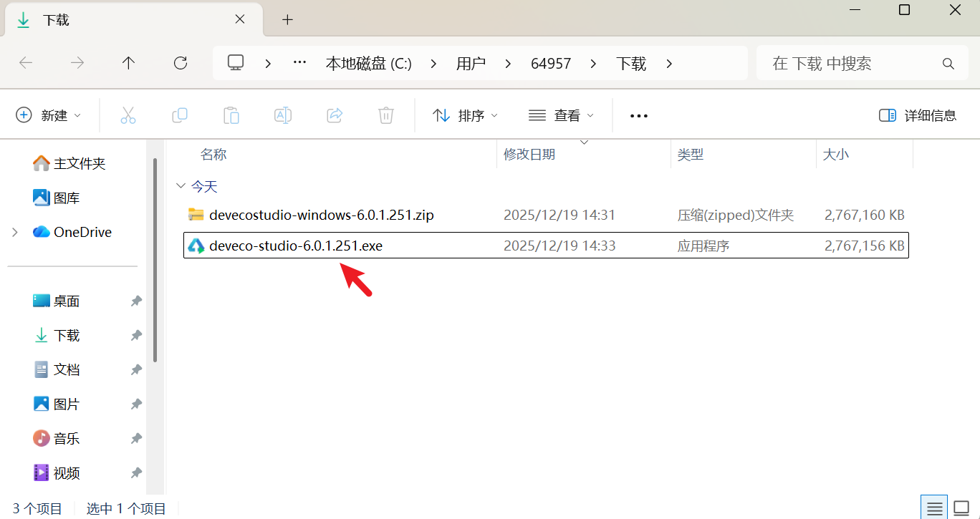Open the 排序 sort dropdown
The width and height of the screenshot is (980, 519).
tap(465, 115)
